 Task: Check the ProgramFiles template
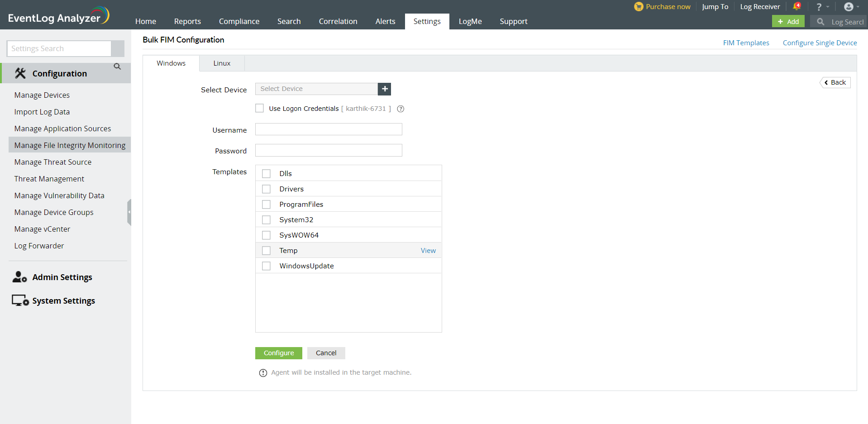coord(266,205)
